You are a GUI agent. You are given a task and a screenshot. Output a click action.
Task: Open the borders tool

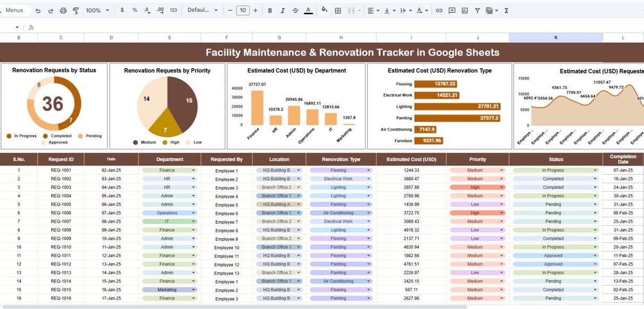coord(337,11)
